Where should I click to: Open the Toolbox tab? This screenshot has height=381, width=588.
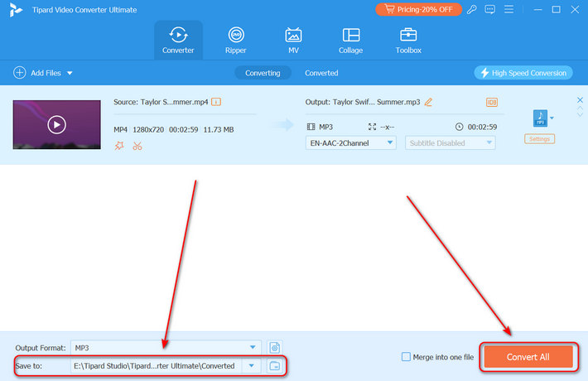[x=407, y=40]
